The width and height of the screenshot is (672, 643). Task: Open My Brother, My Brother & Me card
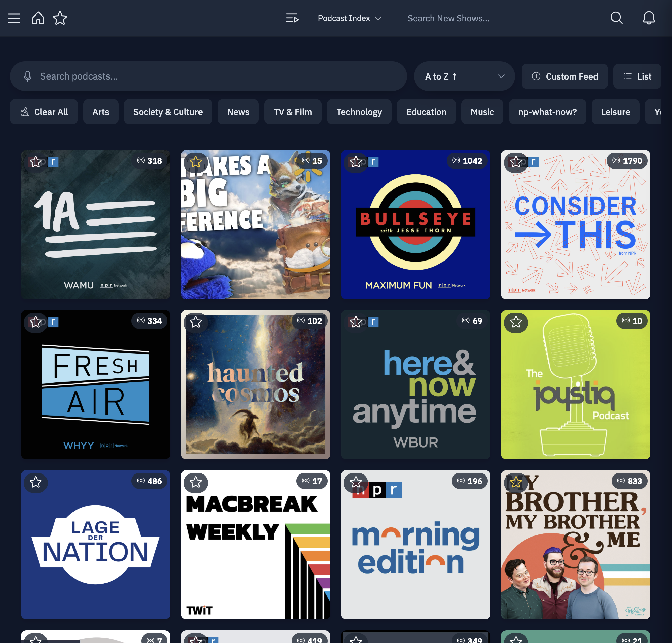click(575, 545)
